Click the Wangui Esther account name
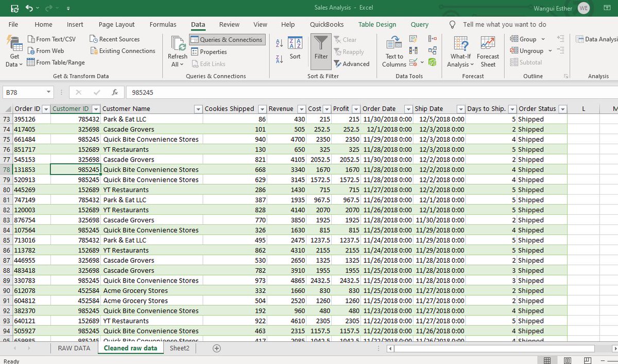Screen dimensions: 618x364 click(x=553, y=8)
